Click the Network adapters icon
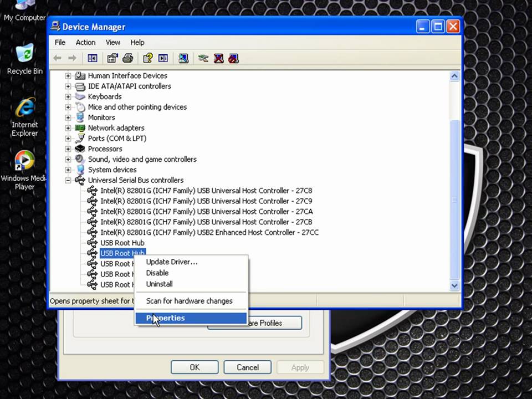The image size is (532, 399). [x=80, y=128]
